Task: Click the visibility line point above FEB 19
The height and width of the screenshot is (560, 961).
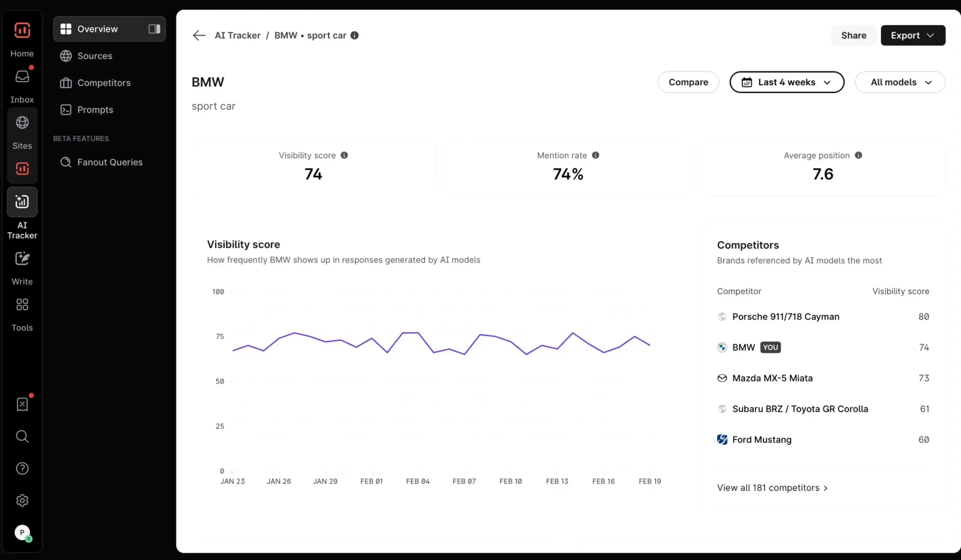Action: [650, 345]
